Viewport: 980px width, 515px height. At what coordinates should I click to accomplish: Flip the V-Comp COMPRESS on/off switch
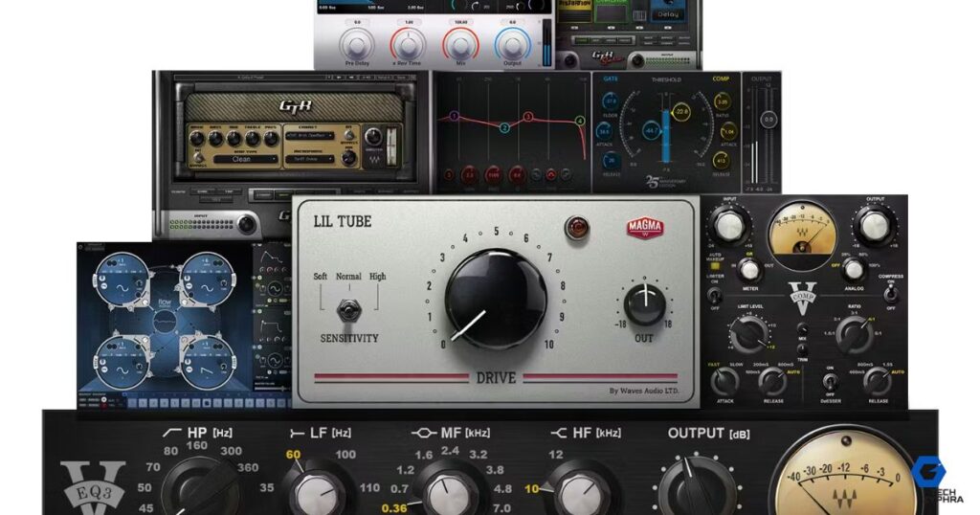click(891, 293)
